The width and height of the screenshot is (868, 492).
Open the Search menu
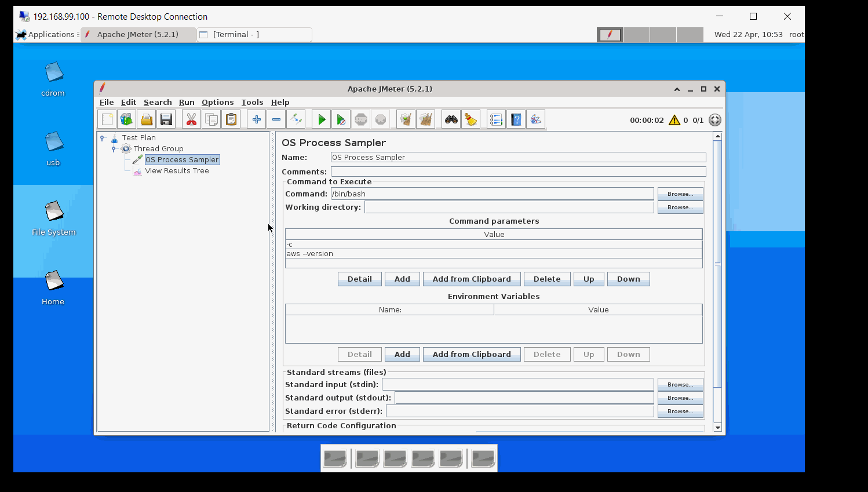(158, 102)
